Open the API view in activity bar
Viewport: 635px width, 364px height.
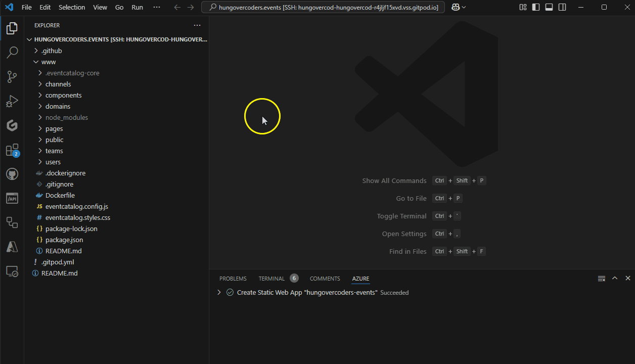pyautogui.click(x=12, y=199)
